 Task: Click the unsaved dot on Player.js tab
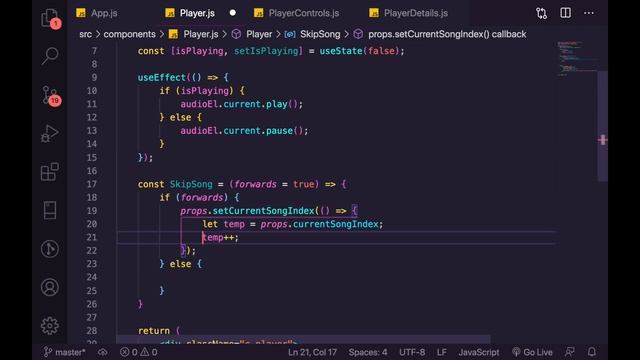click(233, 13)
